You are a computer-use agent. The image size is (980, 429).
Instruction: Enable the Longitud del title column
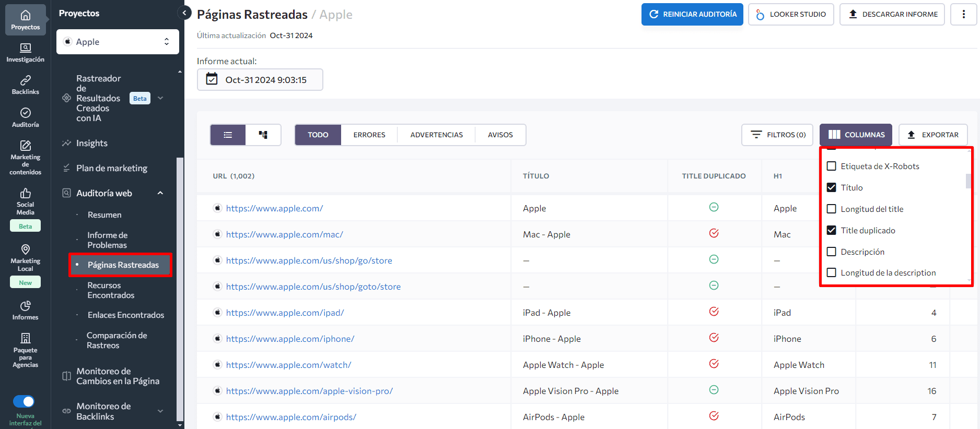832,209
